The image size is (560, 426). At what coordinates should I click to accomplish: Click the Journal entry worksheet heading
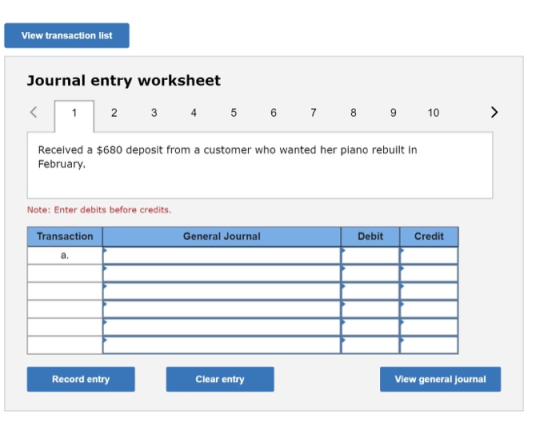point(124,80)
